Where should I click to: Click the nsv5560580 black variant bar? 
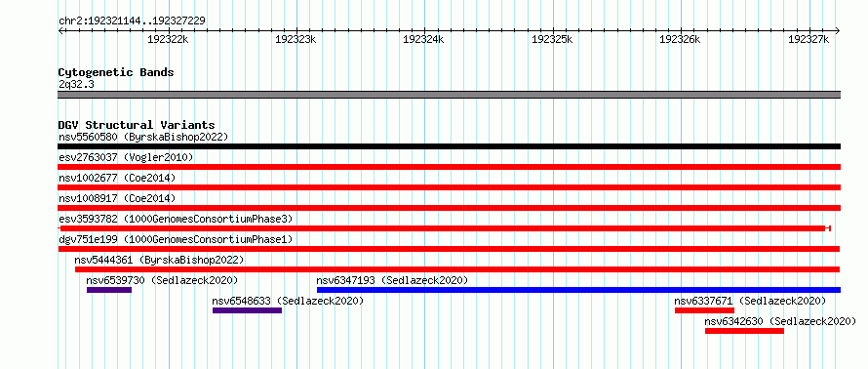(449, 146)
